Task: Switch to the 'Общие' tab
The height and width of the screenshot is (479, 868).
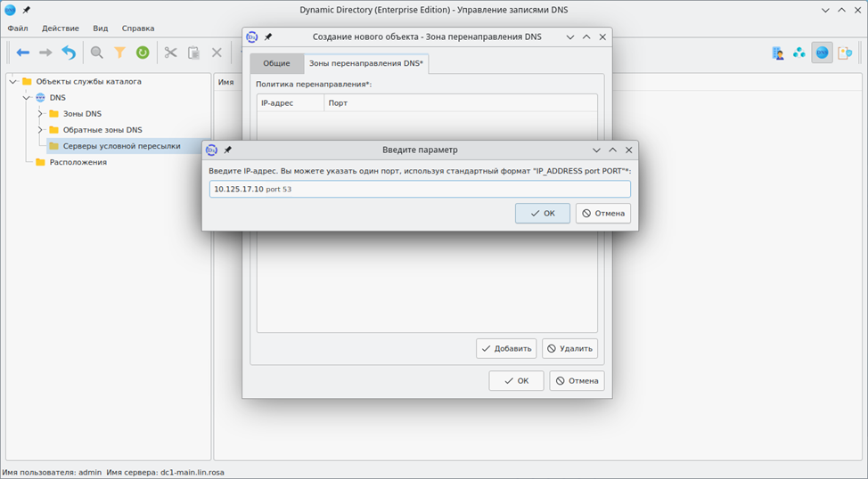Action: click(276, 63)
